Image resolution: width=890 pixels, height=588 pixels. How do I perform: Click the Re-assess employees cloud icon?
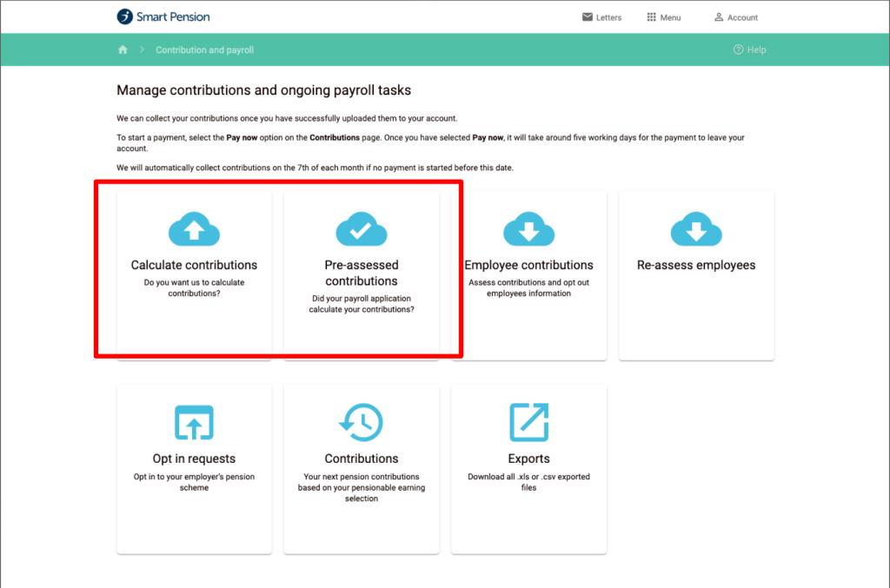point(696,229)
